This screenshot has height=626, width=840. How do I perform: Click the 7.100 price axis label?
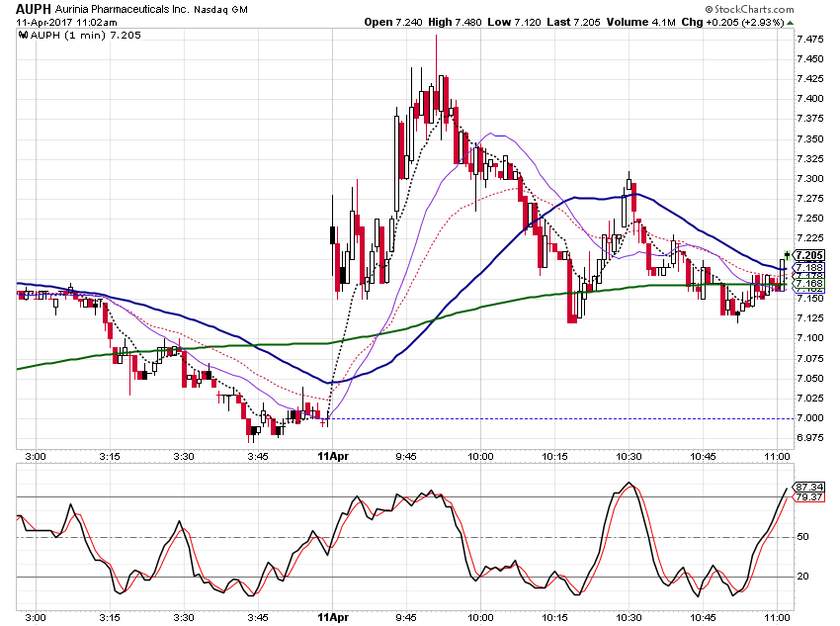point(810,337)
